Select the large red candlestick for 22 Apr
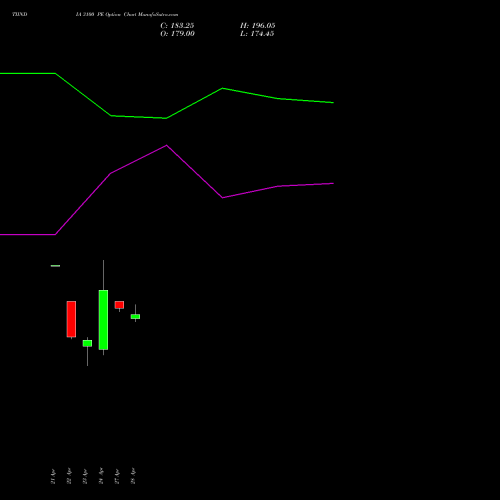This screenshot has height=500, width=500. tap(71, 319)
